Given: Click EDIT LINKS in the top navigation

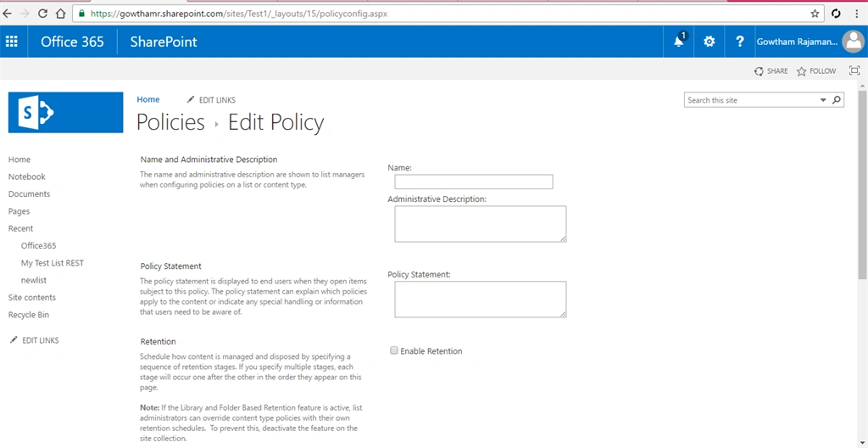Looking at the screenshot, I should pos(211,100).
